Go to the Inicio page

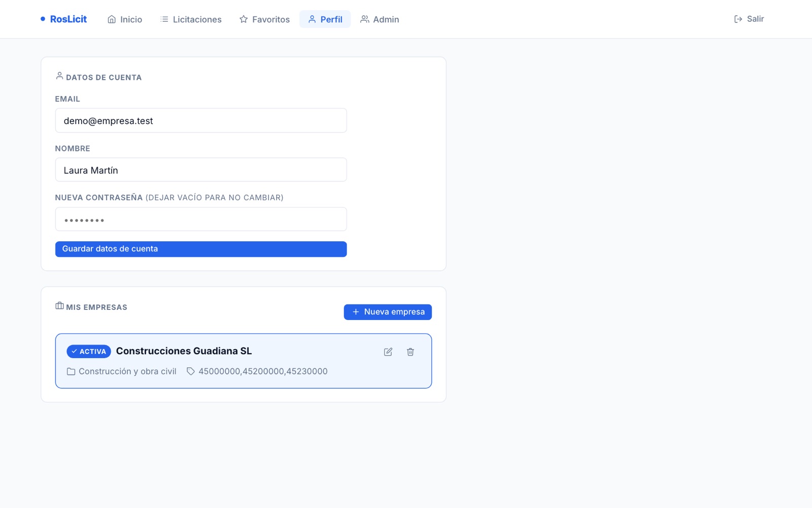click(x=125, y=19)
